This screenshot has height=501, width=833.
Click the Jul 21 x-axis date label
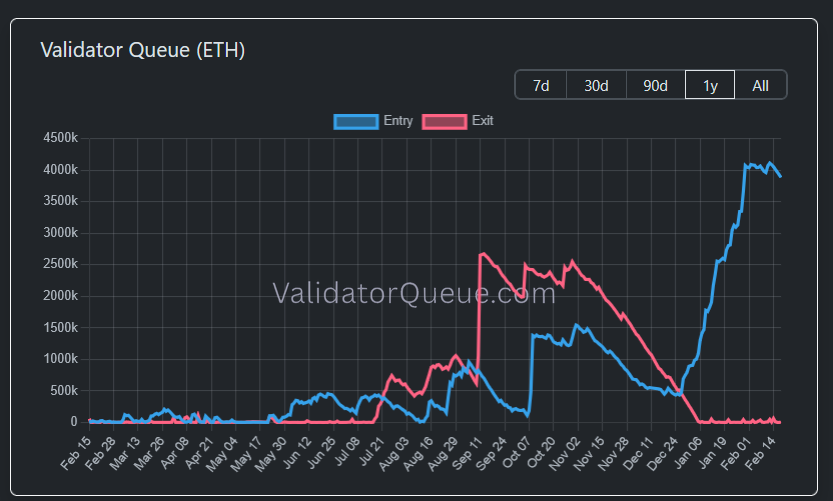(371, 451)
